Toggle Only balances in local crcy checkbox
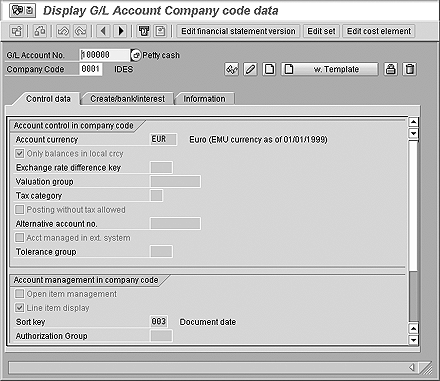 pyautogui.click(x=20, y=154)
